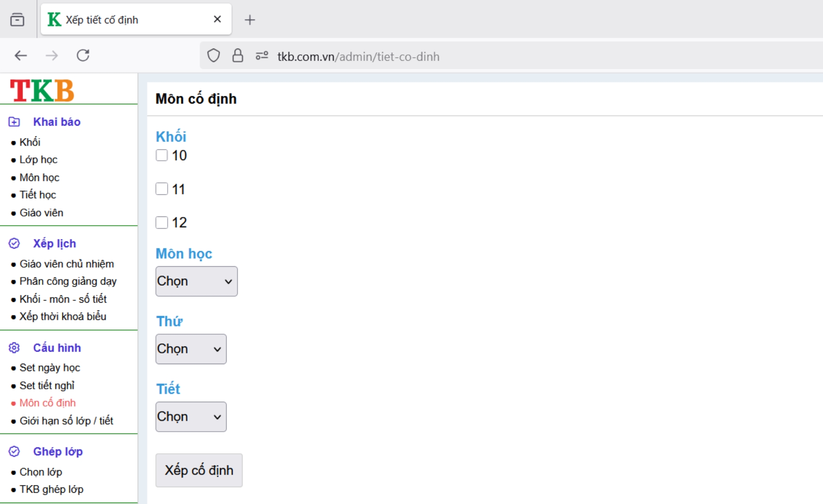Expand the Thứ dropdown
Image resolution: width=823 pixels, height=504 pixels.
(191, 349)
